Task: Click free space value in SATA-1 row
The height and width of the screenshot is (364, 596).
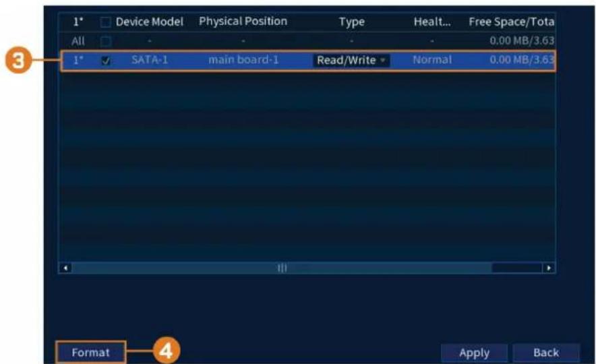Action: coord(522,59)
